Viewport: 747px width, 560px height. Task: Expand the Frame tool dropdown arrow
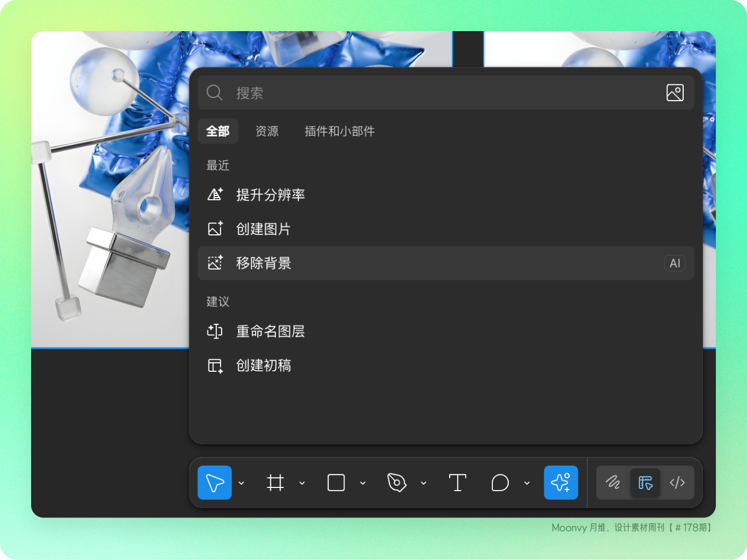[x=302, y=483]
